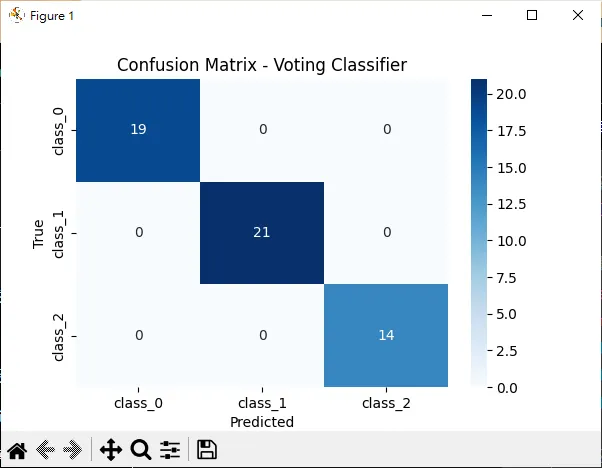The image size is (602, 468).
Task: Go back to the previous view
Action: click(x=45, y=450)
